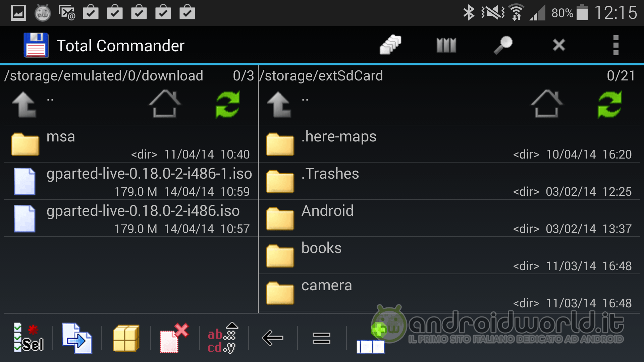Image resolution: width=644 pixels, height=362 pixels.
Task: Copy files using the copy icon
Action: click(x=76, y=339)
